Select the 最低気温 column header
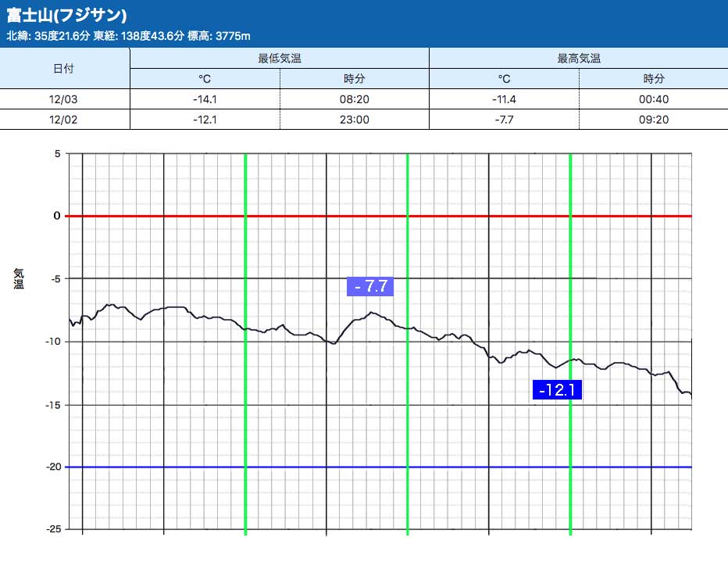The height and width of the screenshot is (566, 728). (280, 58)
